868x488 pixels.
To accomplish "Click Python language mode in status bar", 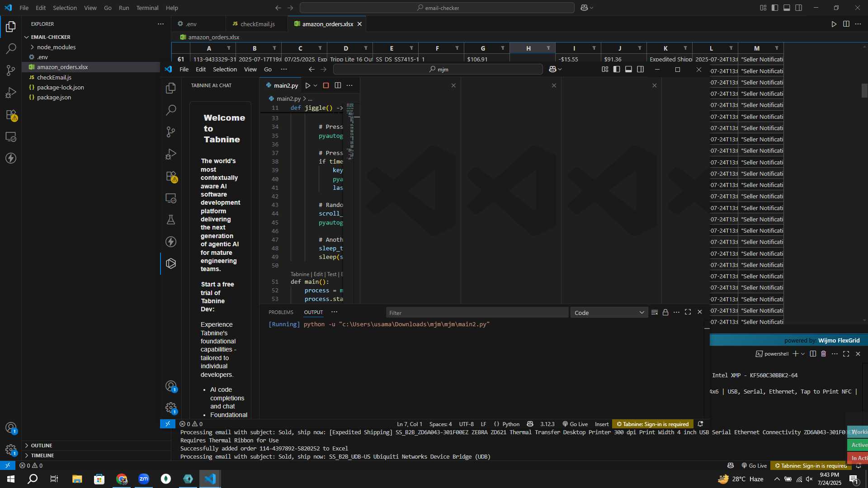I will [511, 424].
